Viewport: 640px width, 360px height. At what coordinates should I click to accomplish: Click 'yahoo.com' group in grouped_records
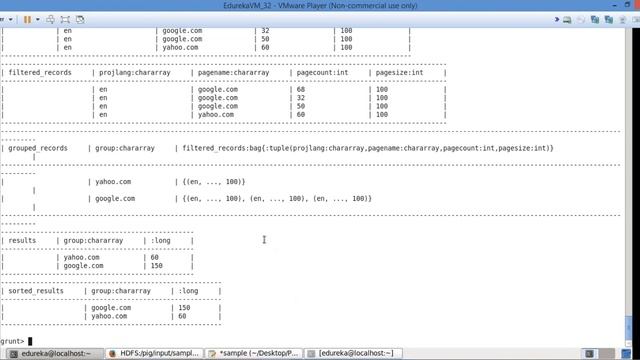(x=113, y=182)
